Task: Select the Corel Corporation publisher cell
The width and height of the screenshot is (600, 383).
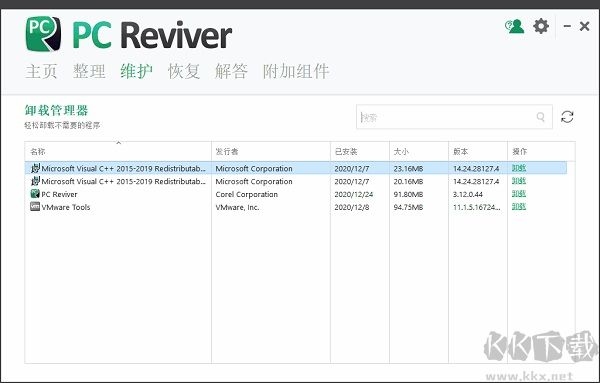Action: click(246, 194)
